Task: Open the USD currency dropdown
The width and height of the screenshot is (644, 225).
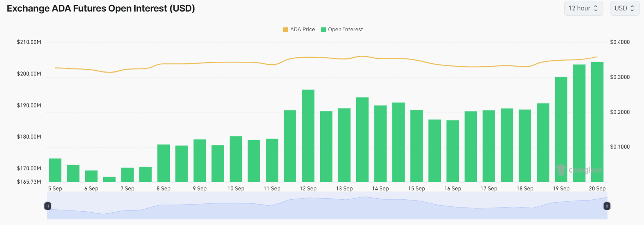Action: (x=624, y=8)
